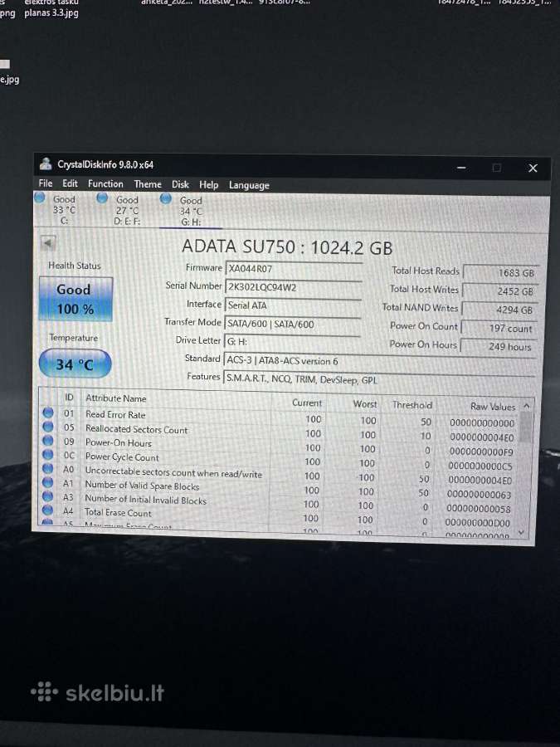Viewport: 560px width, 747px height.
Task: Click status icon of Uncorrectable sectors count row
Action: pyautogui.click(x=47, y=469)
